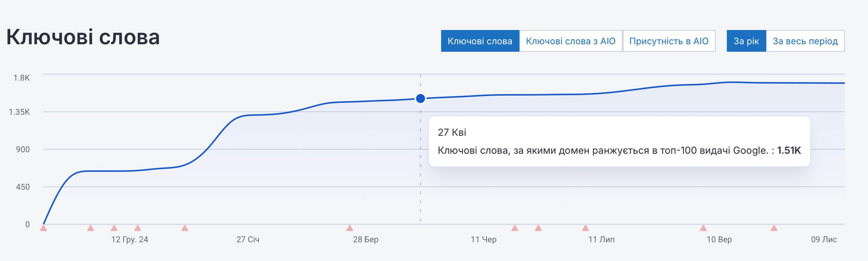Open the "Присутність в AIO" tab
This screenshot has height=261, width=868.
click(x=669, y=41)
